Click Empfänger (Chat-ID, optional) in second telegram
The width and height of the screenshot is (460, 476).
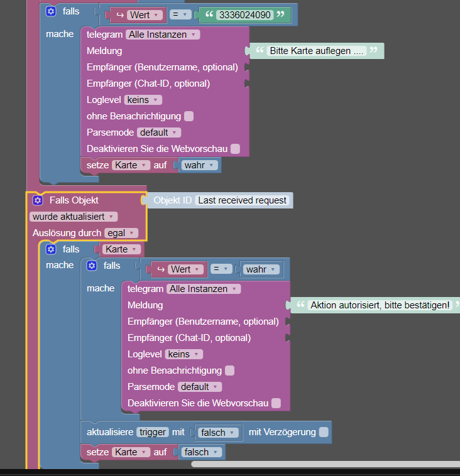[189, 338]
